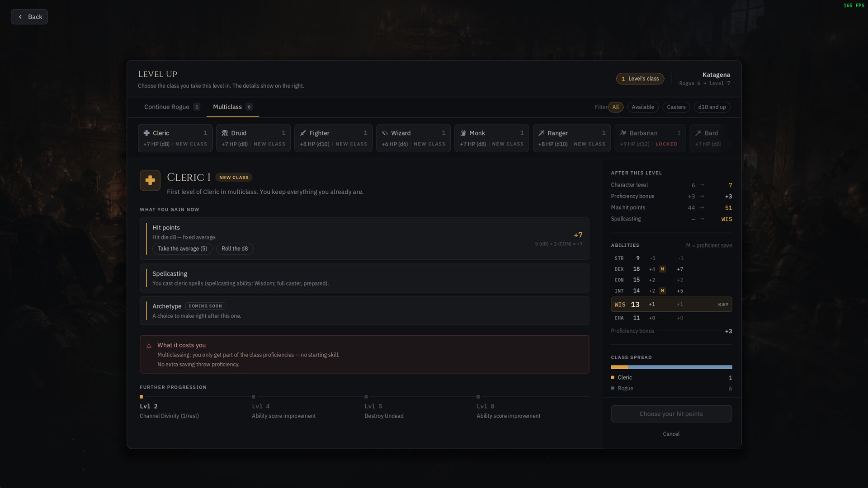This screenshot has height=488, width=868.
Task: Click the Monk hand icon
Action: 463,133
